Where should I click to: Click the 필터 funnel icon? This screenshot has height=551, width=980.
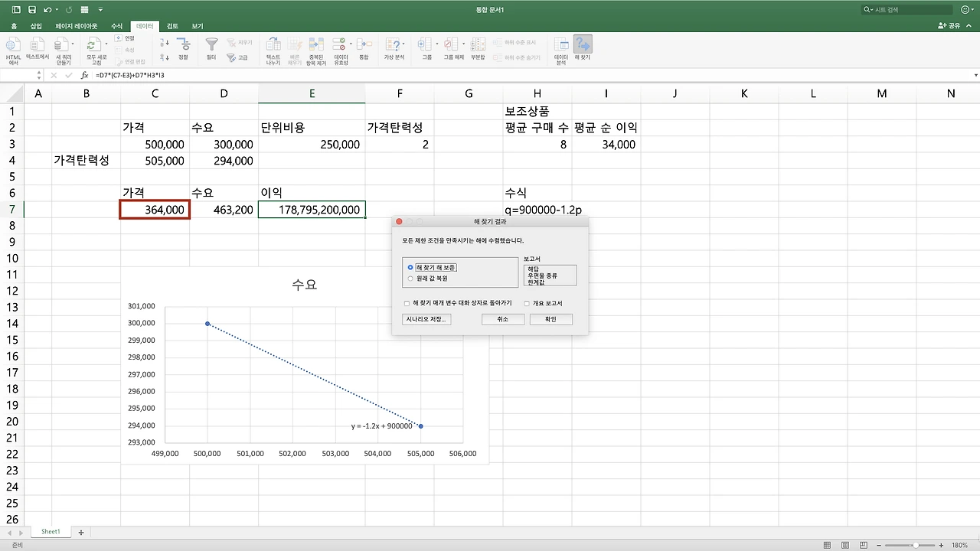211,44
